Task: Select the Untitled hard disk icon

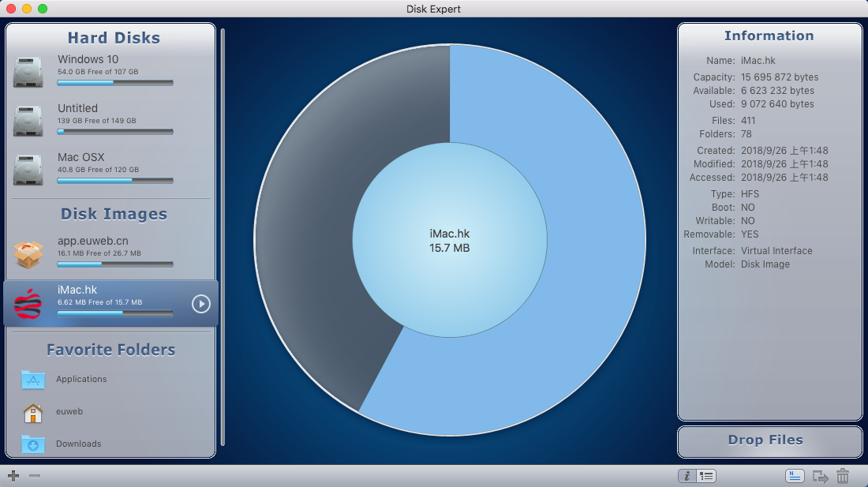Action: tap(28, 120)
